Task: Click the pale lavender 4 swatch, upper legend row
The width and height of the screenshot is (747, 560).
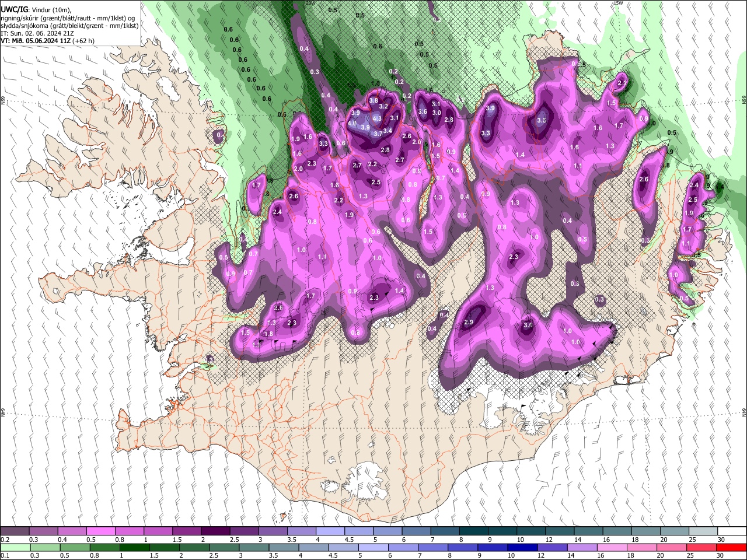Action: (330, 531)
